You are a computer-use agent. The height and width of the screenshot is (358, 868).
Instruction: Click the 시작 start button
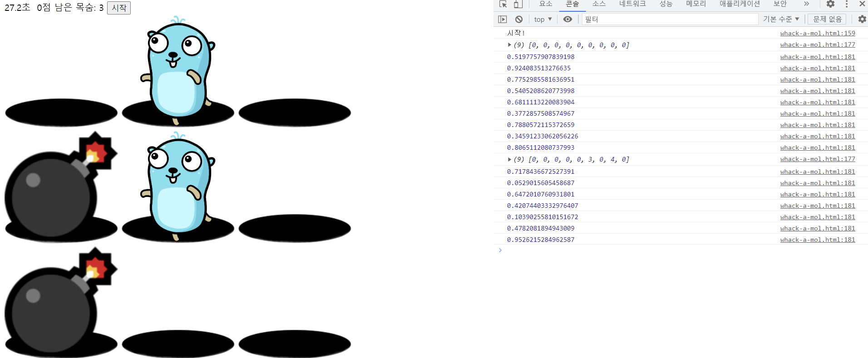(119, 8)
